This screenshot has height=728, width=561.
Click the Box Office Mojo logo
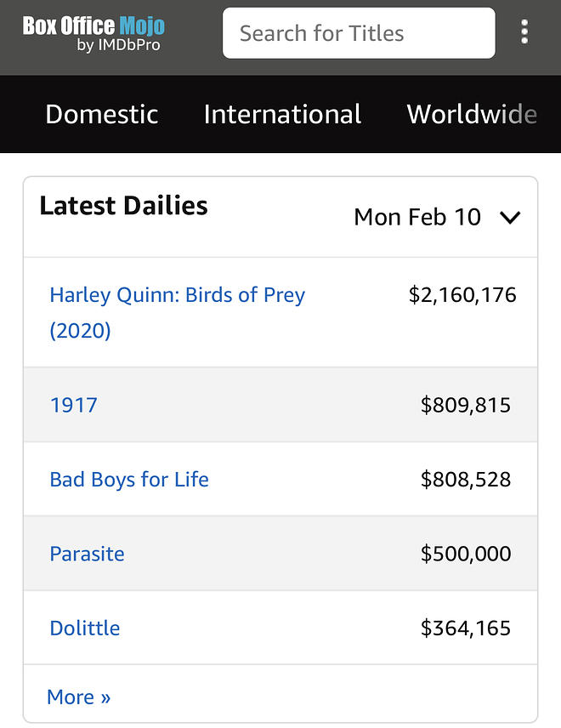click(x=93, y=33)
